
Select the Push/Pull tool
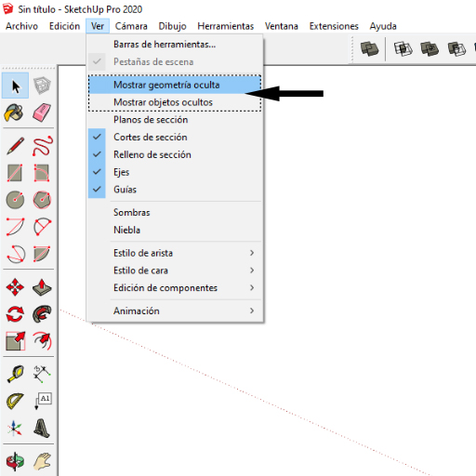click(x=42, y=287)
